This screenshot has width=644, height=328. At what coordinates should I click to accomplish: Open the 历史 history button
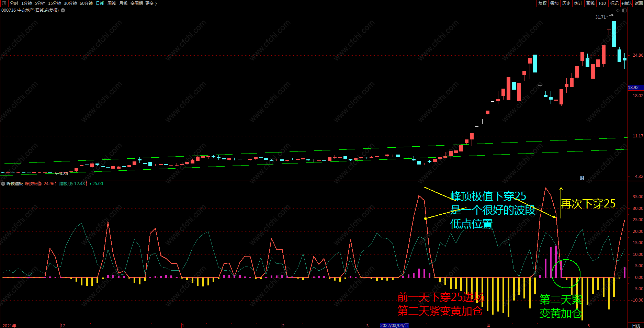click(x=566, y=3)
